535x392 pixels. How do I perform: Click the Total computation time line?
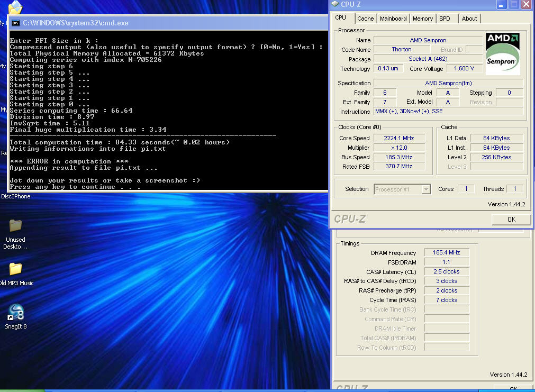[120, 142]
